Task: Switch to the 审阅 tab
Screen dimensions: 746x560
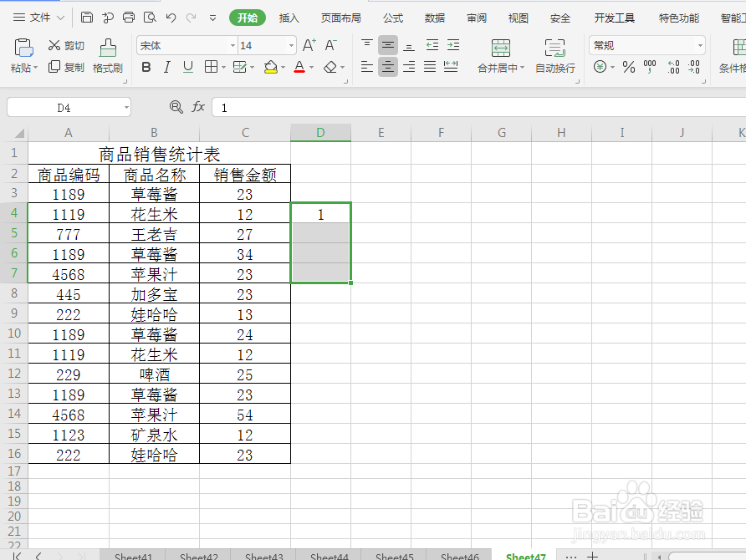Action: [x=477, y=18]
